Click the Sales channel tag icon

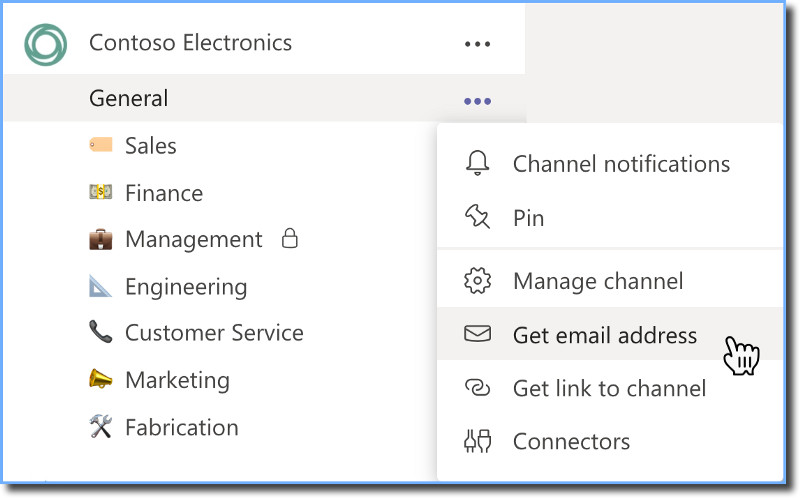[x=101, y=145]
